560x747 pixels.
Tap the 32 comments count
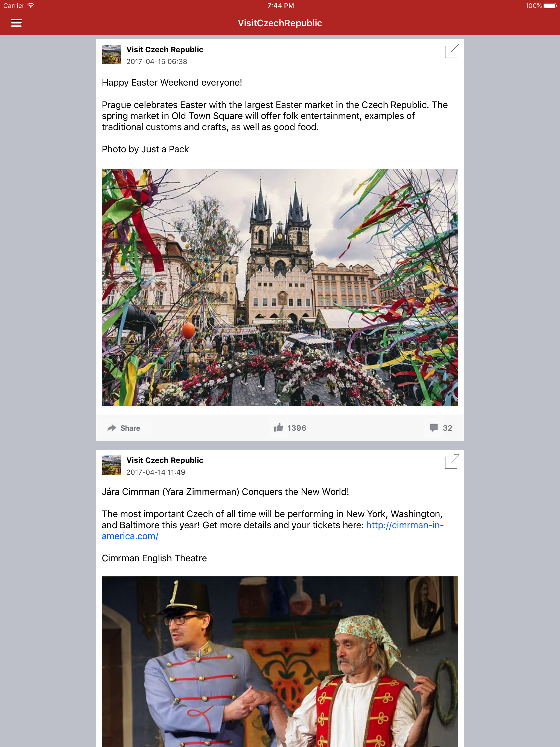[x=448, y=428]
